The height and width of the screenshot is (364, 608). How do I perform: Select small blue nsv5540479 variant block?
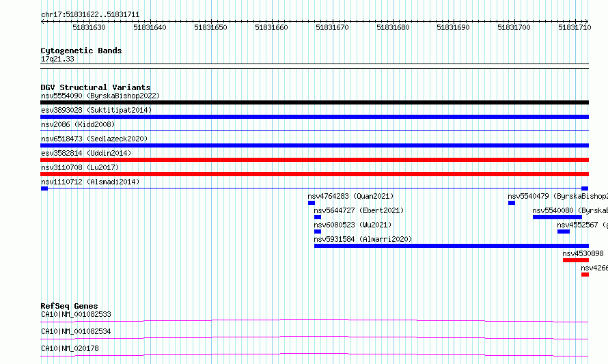point(512,203)
